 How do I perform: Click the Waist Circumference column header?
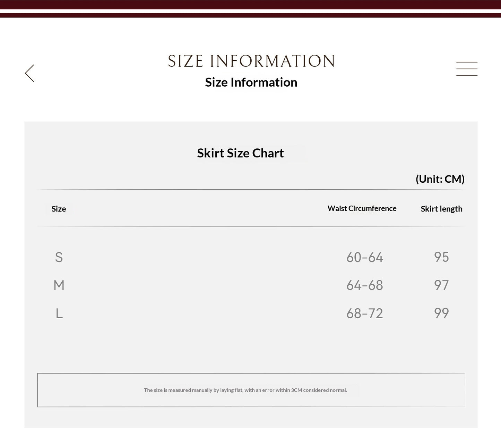362,208
